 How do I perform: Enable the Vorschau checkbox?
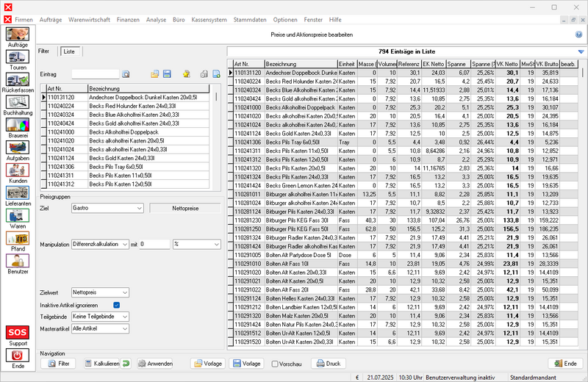[x=275, y=364]
